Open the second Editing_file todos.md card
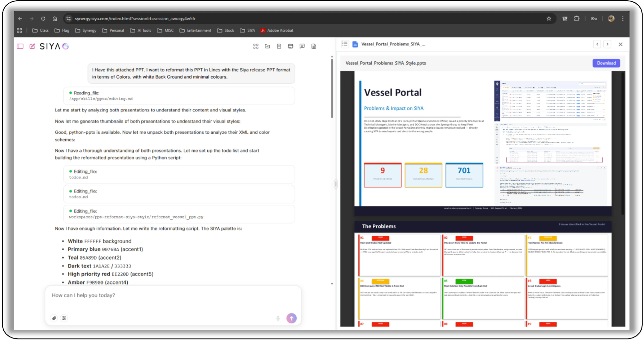The height and width of the screenshot is (342, 644). [179, 194]
